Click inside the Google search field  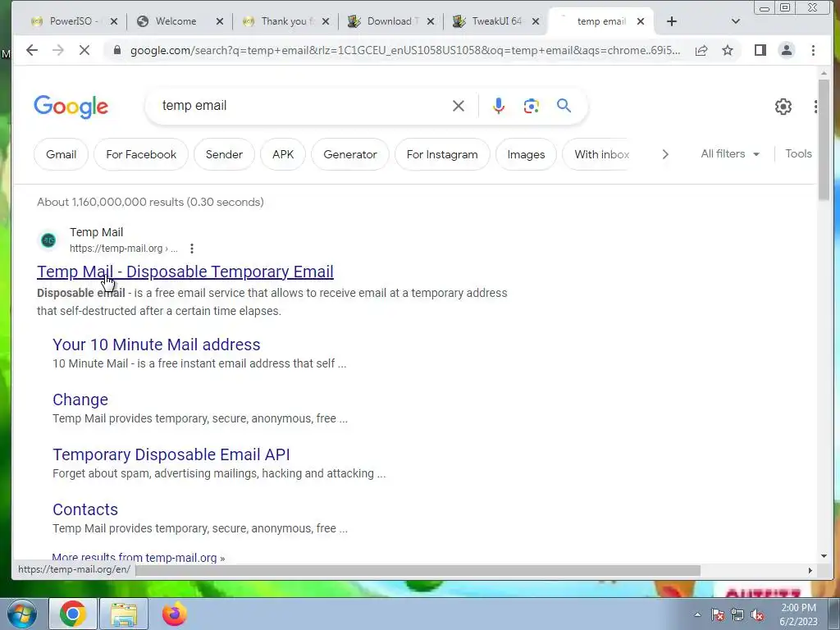pyautogui.click(x=300, y=106)
